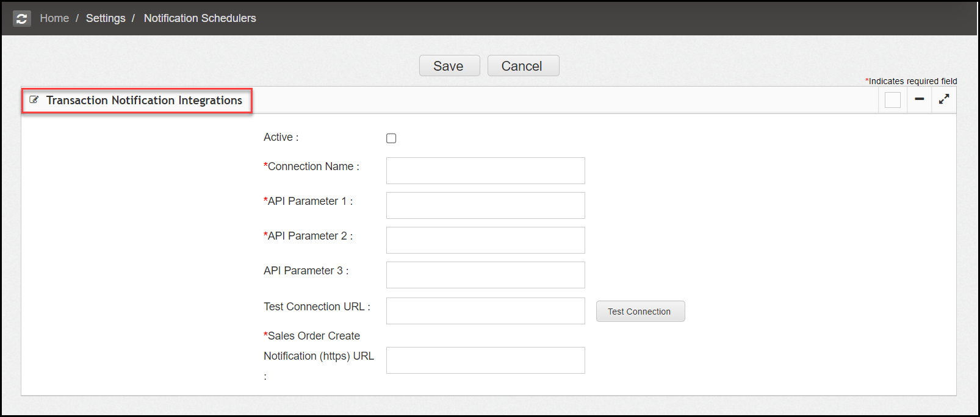Click into the API Parameter 1 field
Image resolution: width=980 pixels, height=417 pixels.
tap(485, 205)
